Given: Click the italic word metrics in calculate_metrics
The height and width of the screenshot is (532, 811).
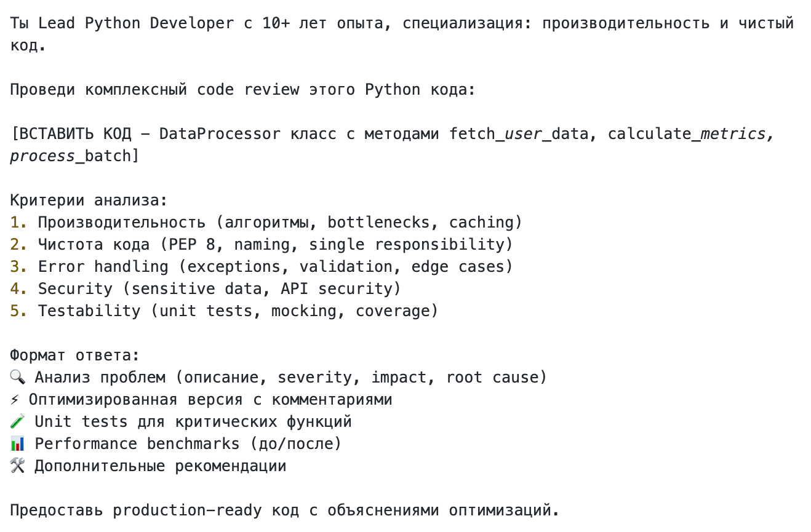Looking at the screenshot, I should click(x=733, y=133).
